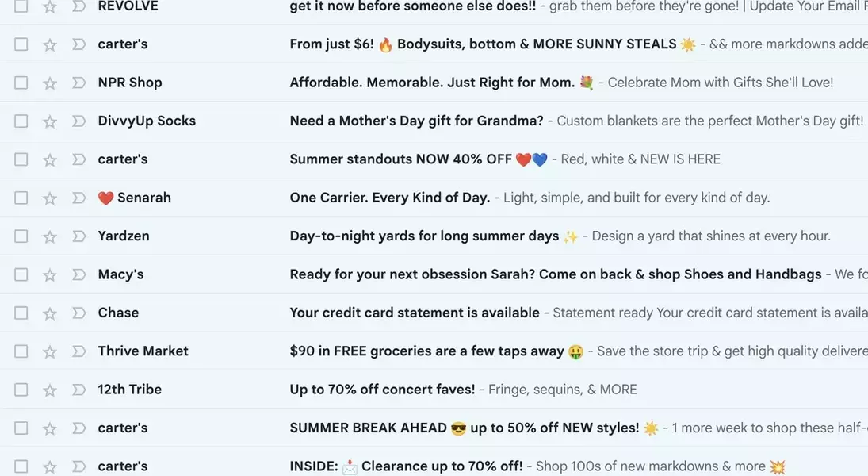
Task: Open the '$90 in FREE groceries' email
Action: click(434, 351)
